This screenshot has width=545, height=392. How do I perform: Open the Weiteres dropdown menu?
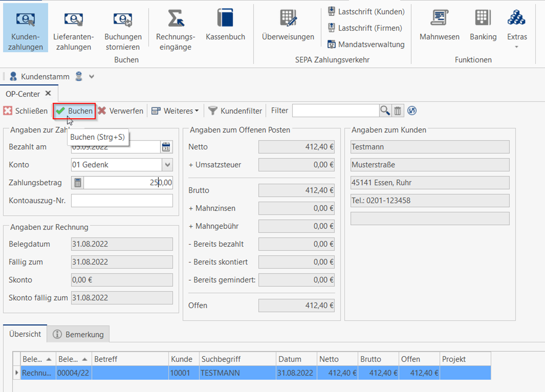tap(175, 111)
